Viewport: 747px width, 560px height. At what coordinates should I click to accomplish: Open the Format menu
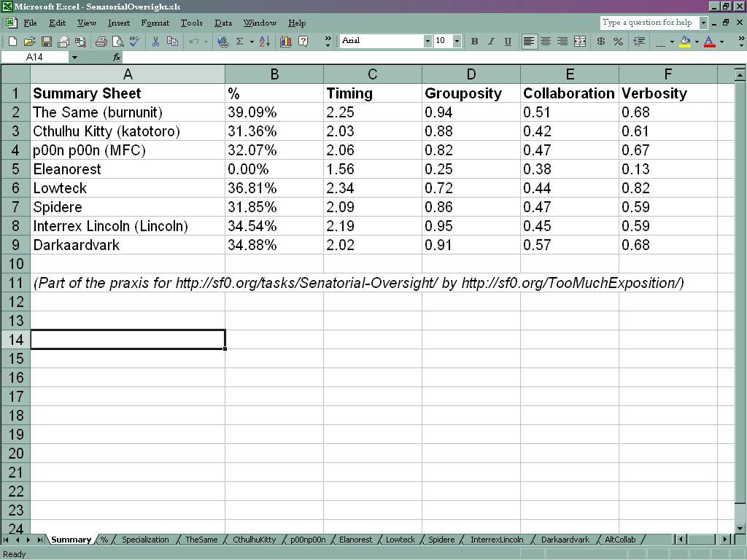[155, 23]
